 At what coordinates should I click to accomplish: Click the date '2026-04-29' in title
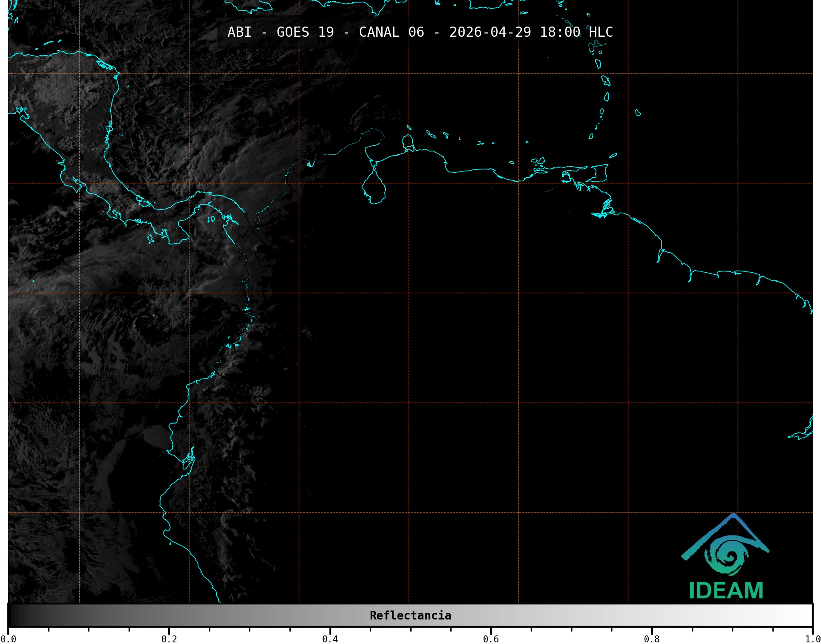(490, 32)
